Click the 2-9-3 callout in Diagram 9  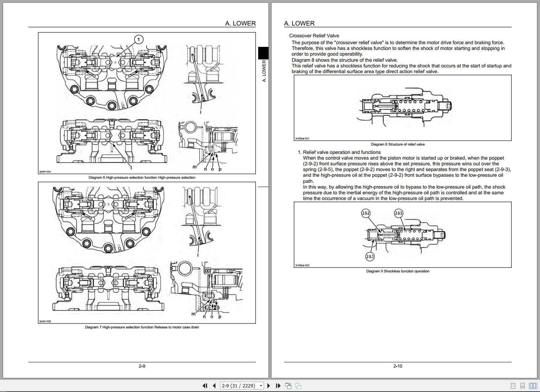pyautogui.click(x=370, y=256)
